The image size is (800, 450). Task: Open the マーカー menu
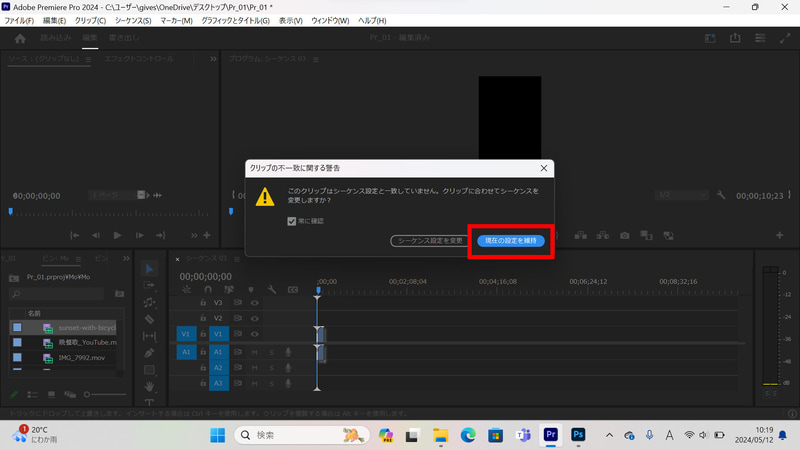pyautogui.click(x=176, y=20)
